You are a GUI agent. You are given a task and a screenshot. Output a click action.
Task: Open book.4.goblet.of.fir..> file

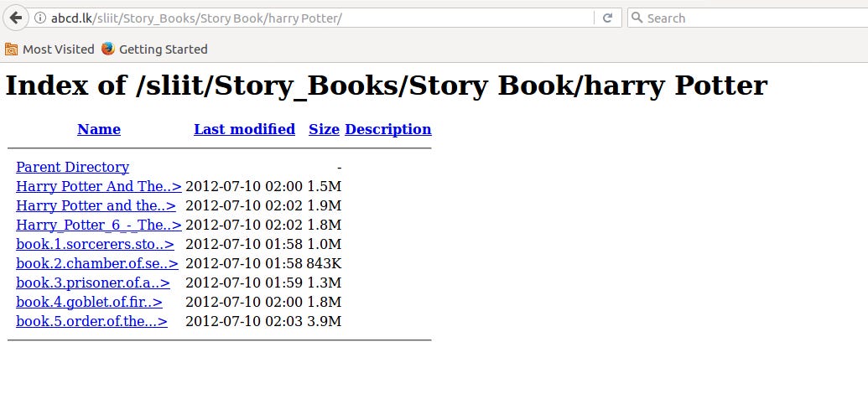(89, 302)
